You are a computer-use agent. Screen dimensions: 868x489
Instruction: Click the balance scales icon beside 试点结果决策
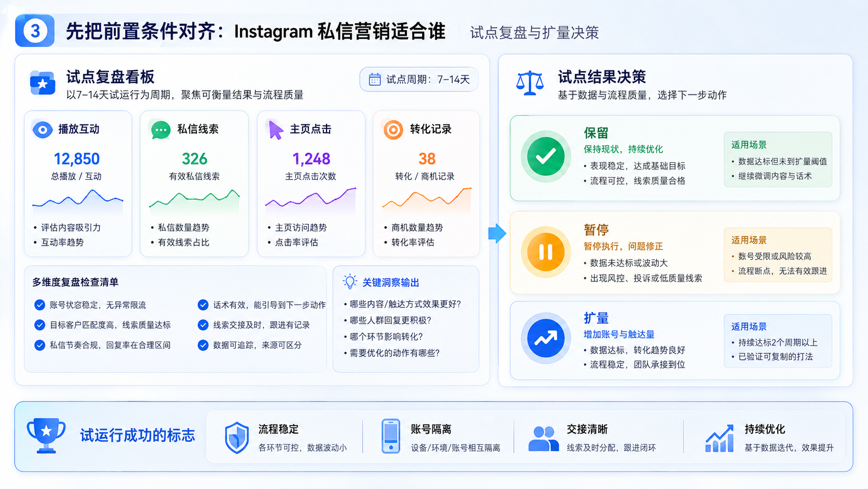point(530,83)
